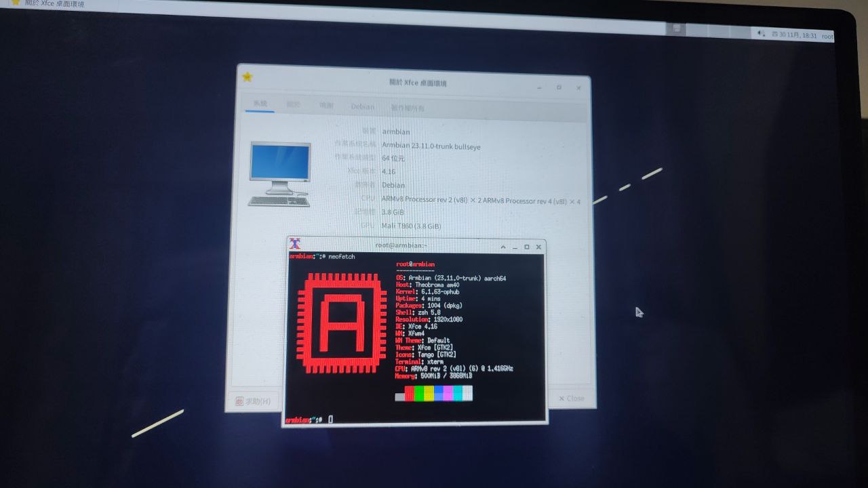
Task: Close the root@armbian xterm window
Action: [538, 247]
